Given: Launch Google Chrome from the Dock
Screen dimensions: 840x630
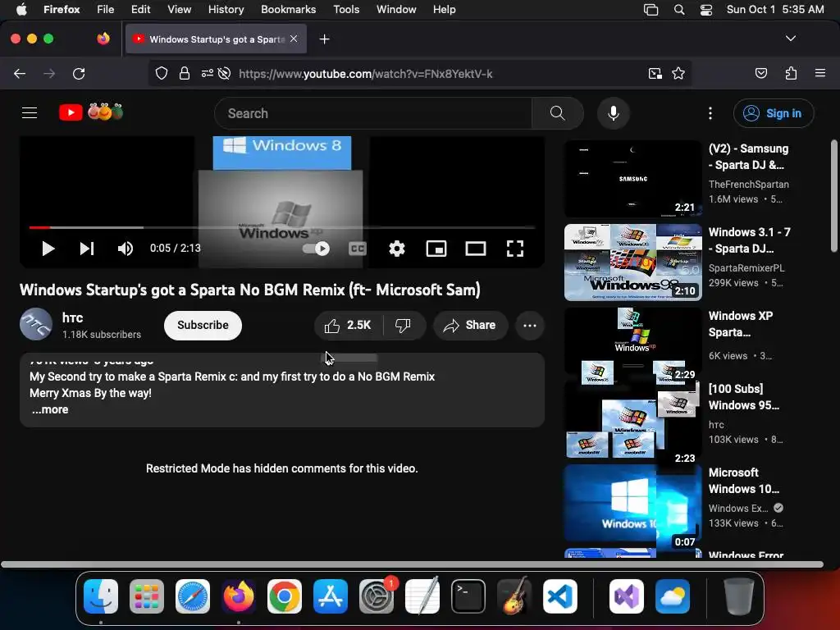Looking at the screenshot, I should coord(284,596).
